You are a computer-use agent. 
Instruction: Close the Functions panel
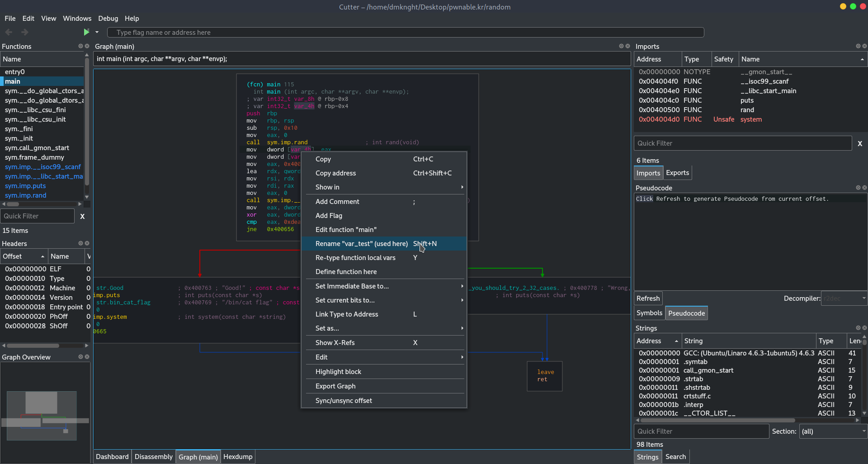coord(87,46)
